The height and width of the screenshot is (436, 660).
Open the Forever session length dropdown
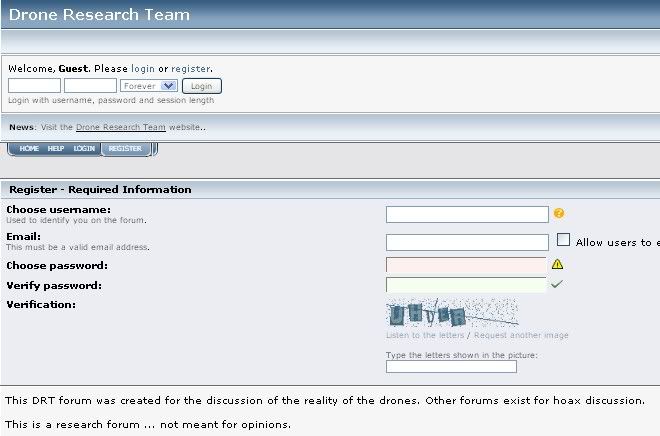pyautogui.click(x=149, y=86)
